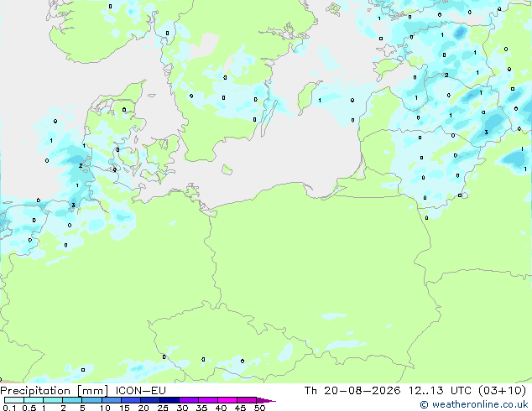Click the above-50 arrow tip of legend
Image resolution: width=532 pixels, height=411 pixels.
pyautogui.click(x=266, y=400)
